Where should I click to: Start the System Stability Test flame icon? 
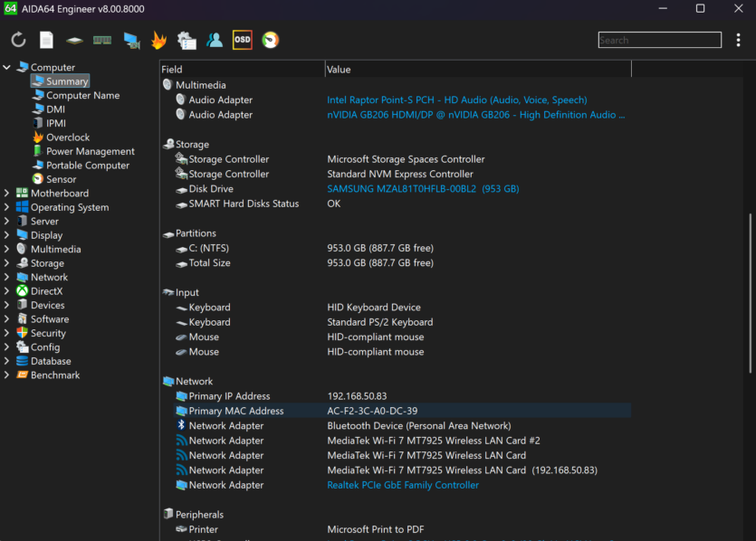[x=158, y=40]
